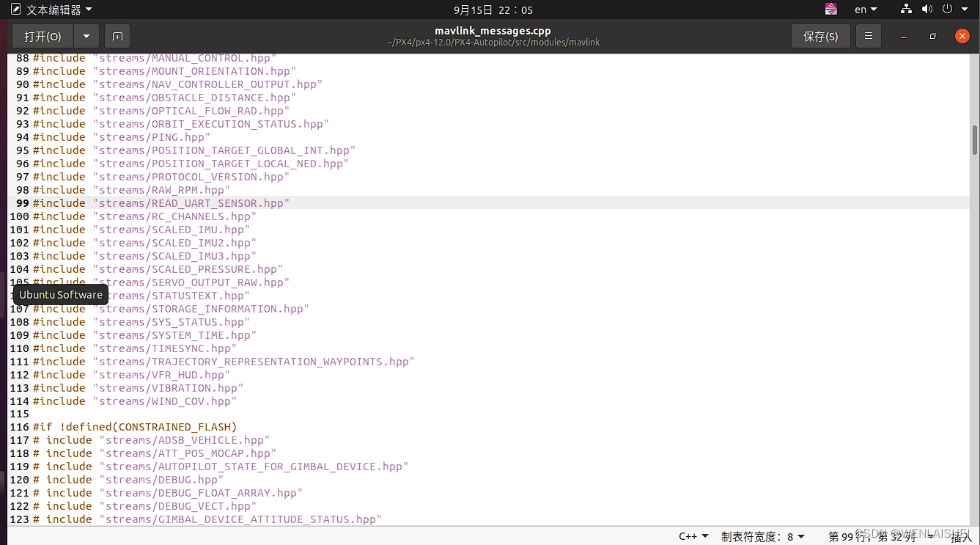This screenshot has height=545, width=980.
Task: Open the clock and calendar in top bar
Action: tap(493, 10)
